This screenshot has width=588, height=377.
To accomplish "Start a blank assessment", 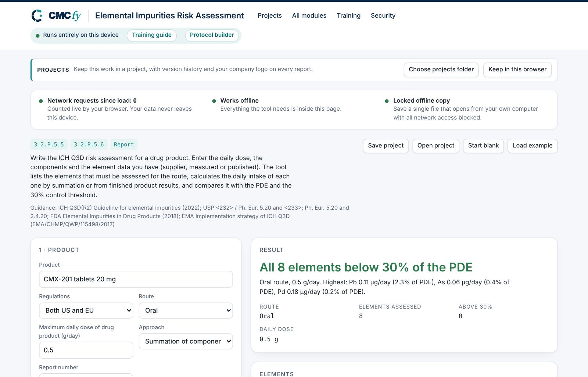I will click(x=483, y=146).
